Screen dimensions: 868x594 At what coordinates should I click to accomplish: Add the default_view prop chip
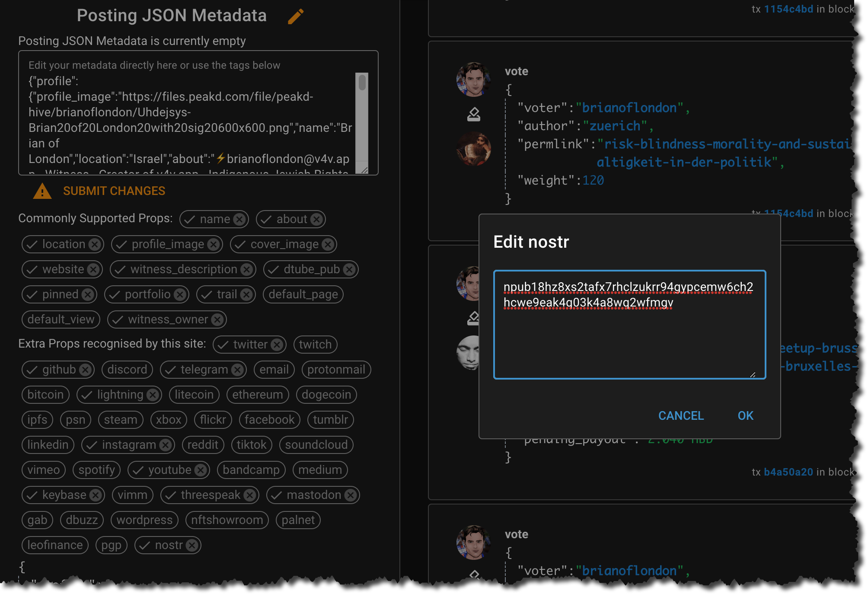click(61, 319)
